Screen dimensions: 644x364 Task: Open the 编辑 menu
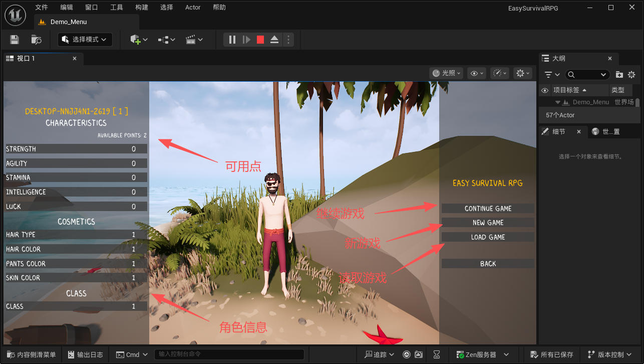click(67, 8)
